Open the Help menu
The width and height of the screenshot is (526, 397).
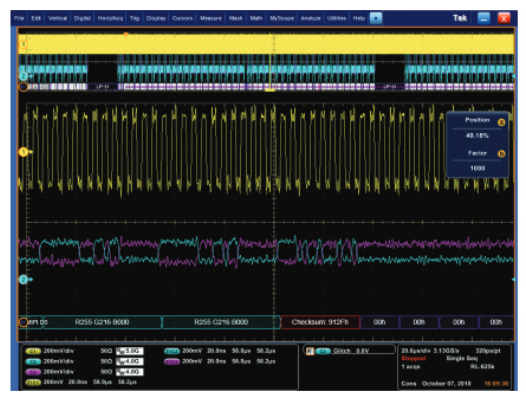359,18
